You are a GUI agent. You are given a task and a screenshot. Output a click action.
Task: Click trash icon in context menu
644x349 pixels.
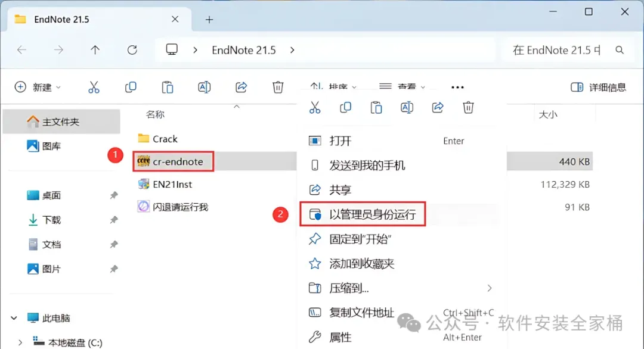tap(468, 107)
